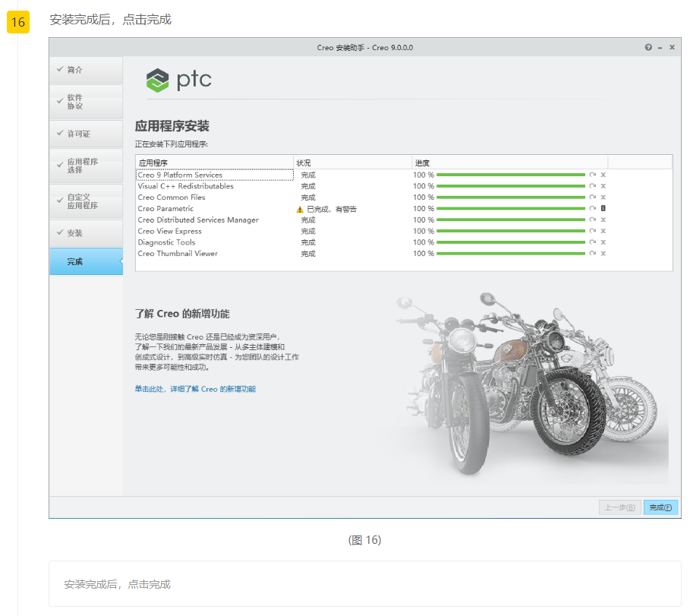
Task: Close the Creo installer window
Action: (x=672, y=47)
